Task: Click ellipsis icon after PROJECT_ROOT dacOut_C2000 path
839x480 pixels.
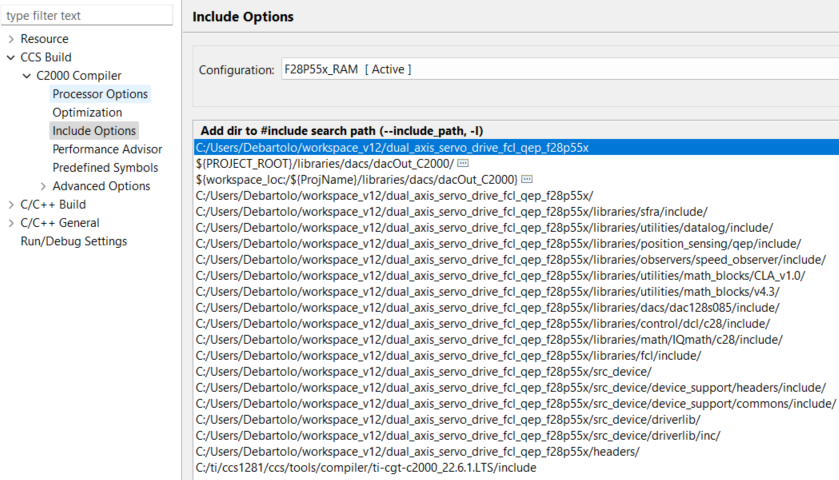Action: pyautogui.click(x=463, y=163)
